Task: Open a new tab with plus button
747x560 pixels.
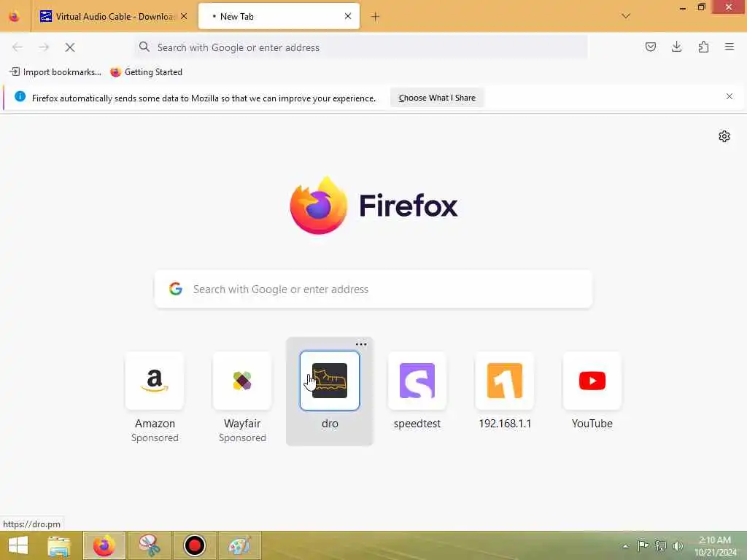Action: [x=376, y=17]
